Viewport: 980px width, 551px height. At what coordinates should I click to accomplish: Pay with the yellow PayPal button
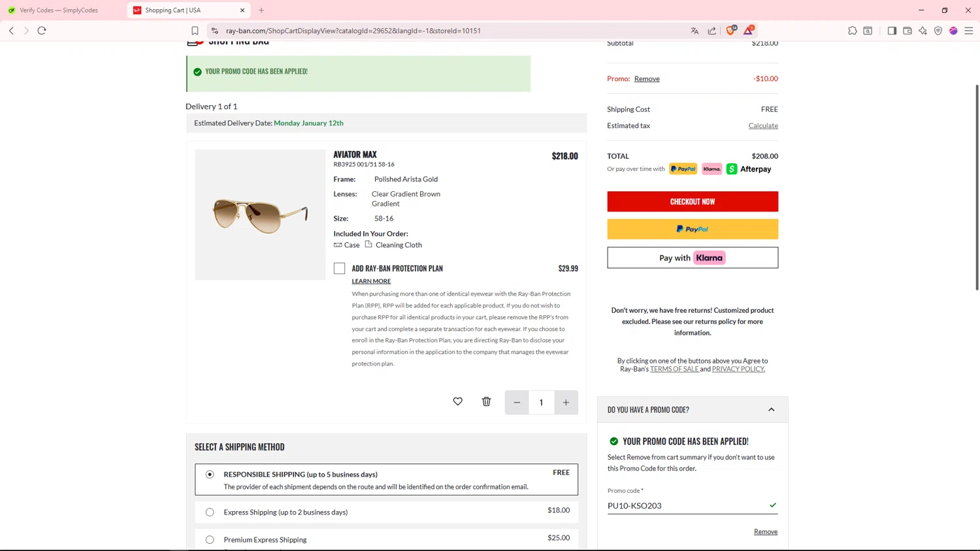(693, 229)
